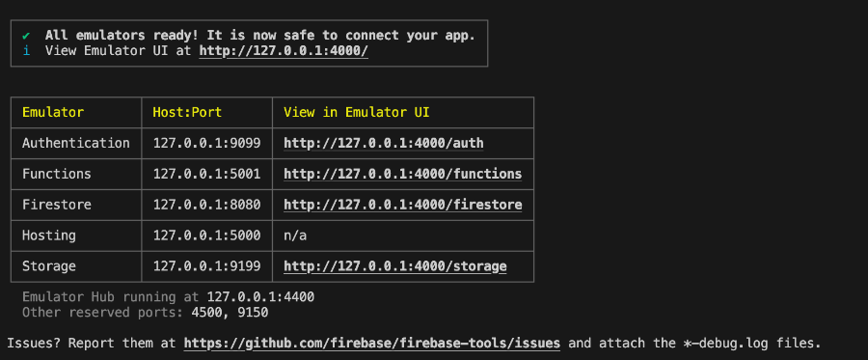Select the 'Hosting' emulator name cell
The height and width of the screenshot is (360, 868).
49,235
